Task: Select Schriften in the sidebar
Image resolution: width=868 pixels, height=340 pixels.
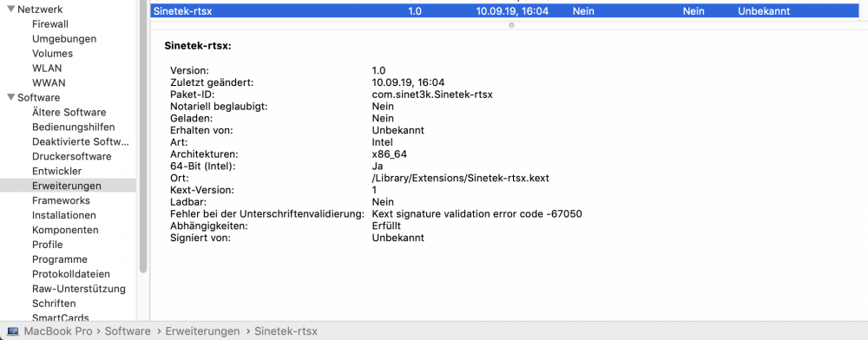Action: (54, 304)
